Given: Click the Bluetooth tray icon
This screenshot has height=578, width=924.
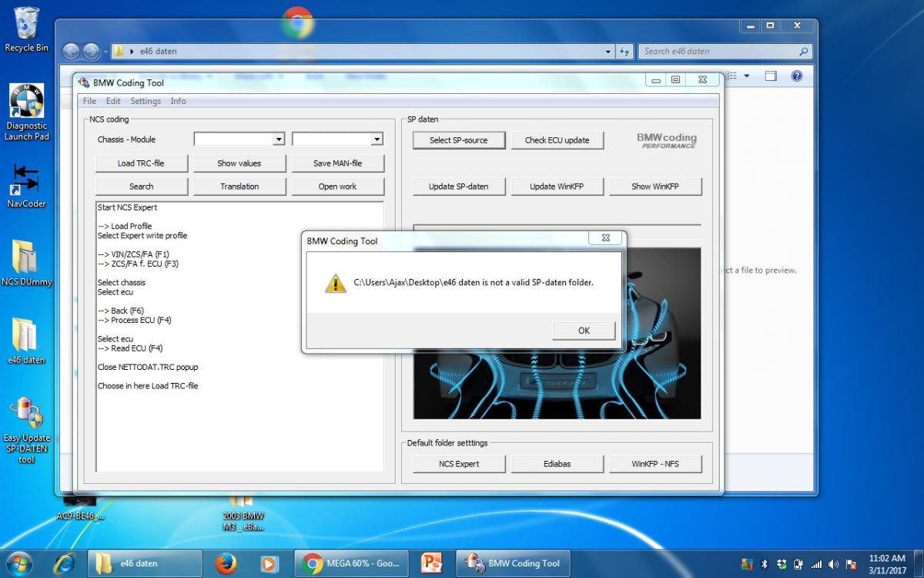Looking at the screenshot, I should click(x=765, y=564).
